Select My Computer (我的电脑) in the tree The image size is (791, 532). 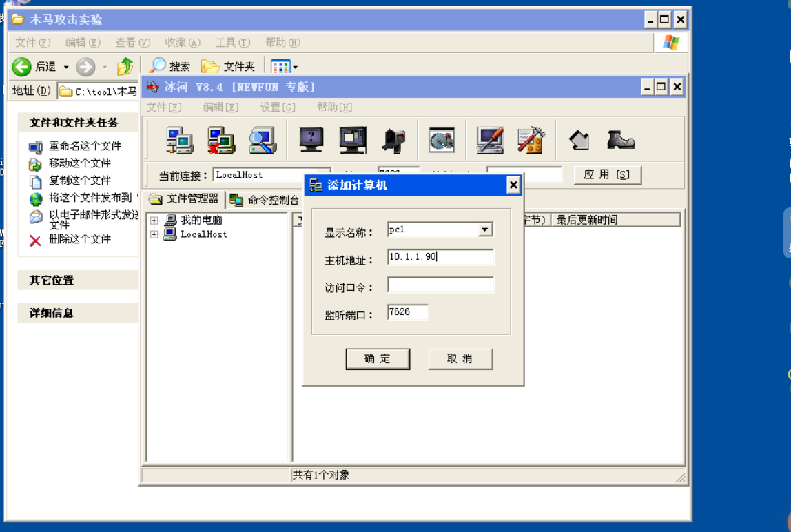(x=201, y=220)
